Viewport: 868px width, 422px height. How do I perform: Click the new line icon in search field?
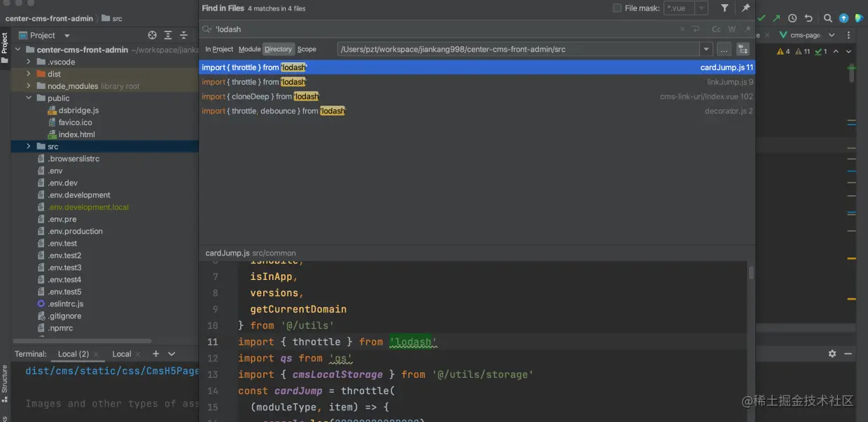click(696, 29)
